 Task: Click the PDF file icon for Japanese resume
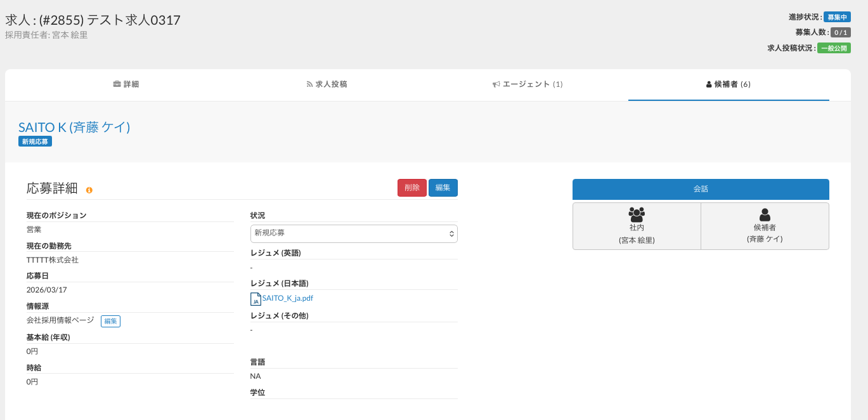pyautogui.click(x=256, y=299)
